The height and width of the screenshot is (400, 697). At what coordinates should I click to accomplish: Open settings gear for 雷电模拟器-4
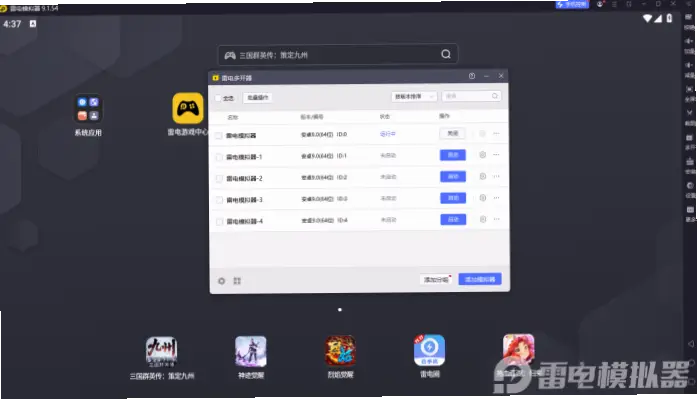point(483,219)
